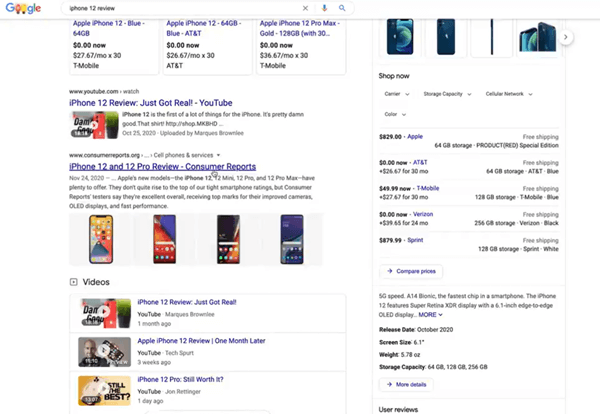Click next arrow in phone image carousel
Screen dimensions: 600x414
click(x=566, y=37)
